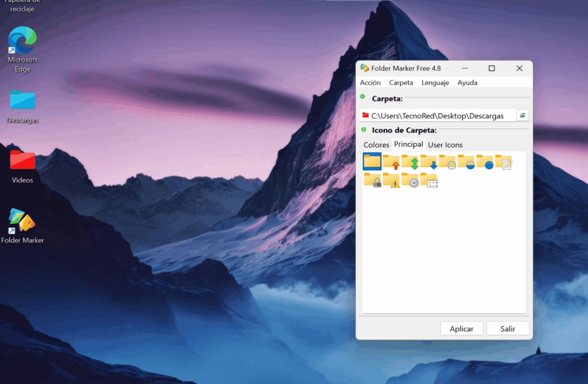Image resolution: width=588 pixels, height=384 pixels.
Task: Select the folder icon with notepad and pencil
Action: click(x=504, y=162)
